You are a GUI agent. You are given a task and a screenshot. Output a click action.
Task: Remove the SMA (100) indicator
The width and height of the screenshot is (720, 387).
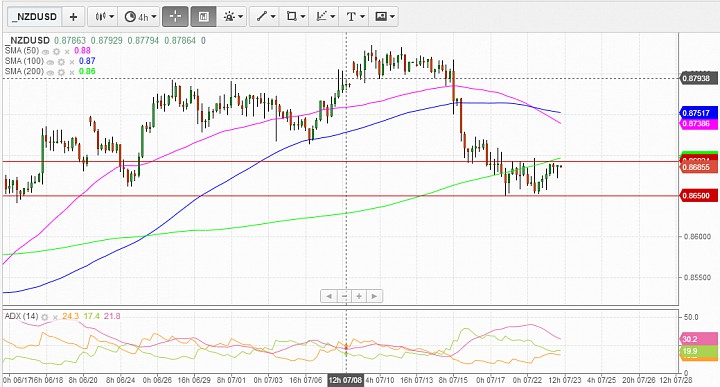coord(72,62)
